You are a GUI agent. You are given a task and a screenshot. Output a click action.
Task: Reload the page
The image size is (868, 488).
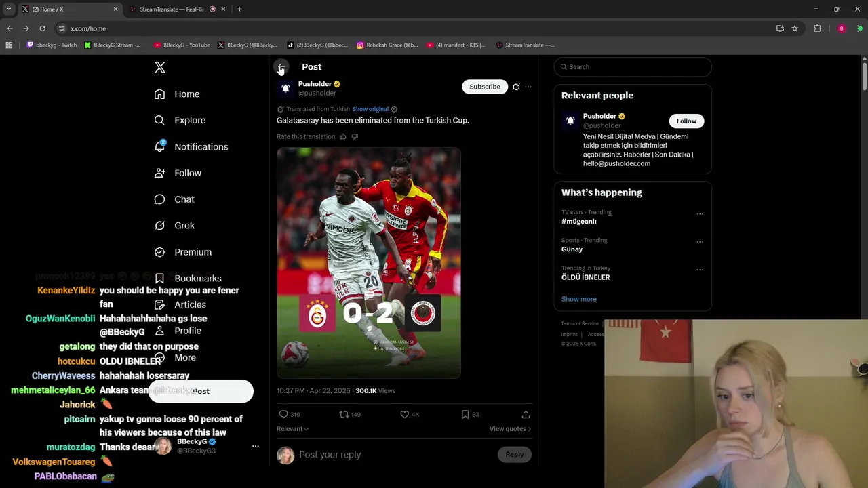click(42, 28)
